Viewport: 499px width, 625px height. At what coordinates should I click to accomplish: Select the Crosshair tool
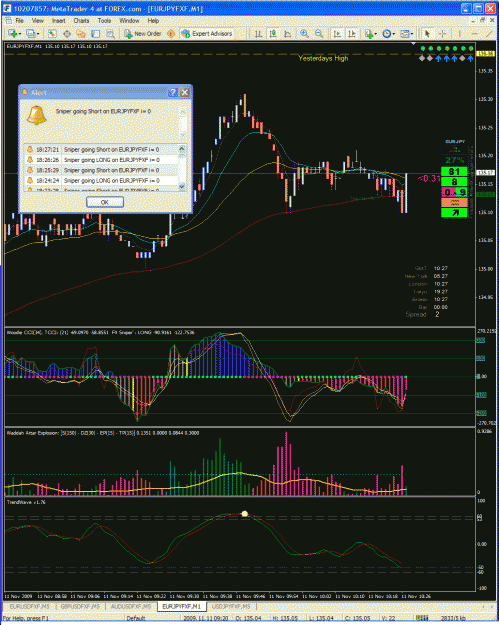(442, 34)
